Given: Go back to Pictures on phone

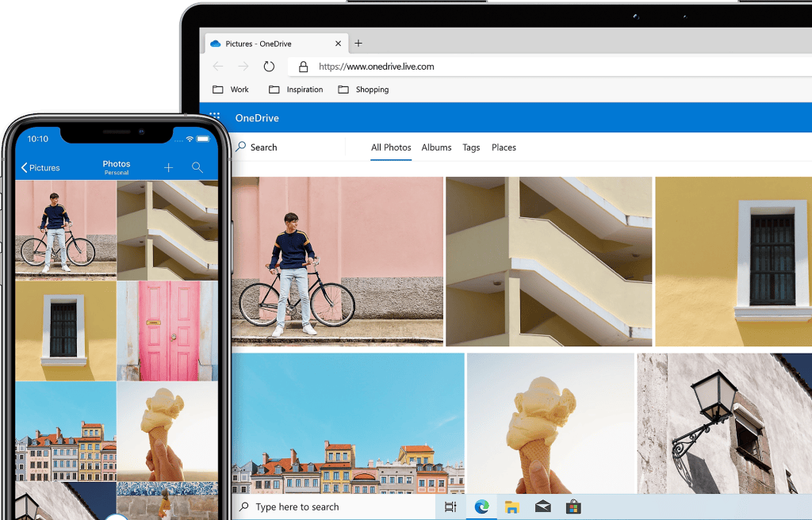Looking at the screenshot, I should tap(40, 167).
